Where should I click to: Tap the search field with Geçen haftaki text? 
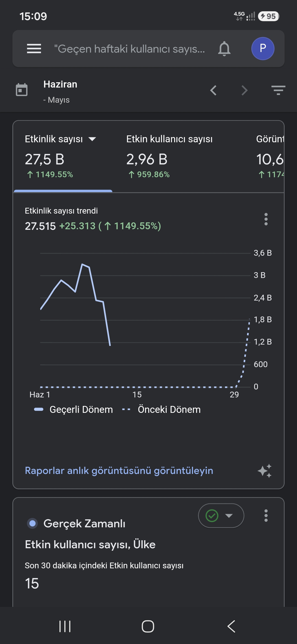pyautogui.click(x=130, y=49)
